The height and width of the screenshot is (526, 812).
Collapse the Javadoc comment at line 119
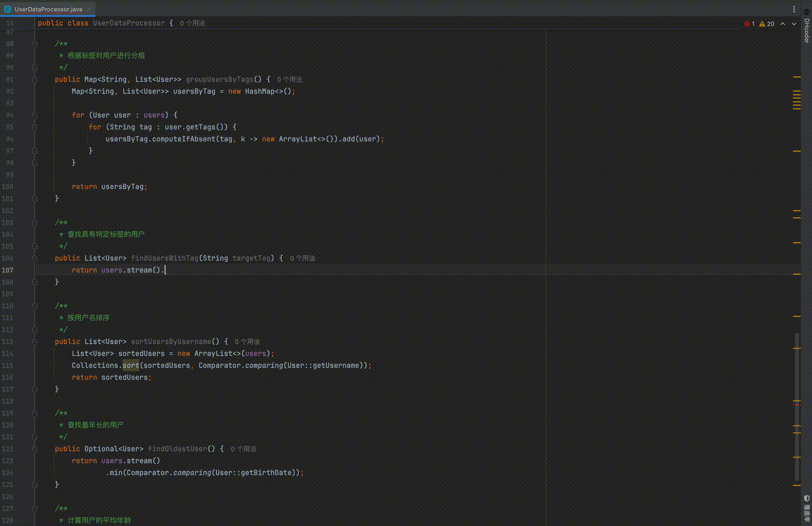click(35, 413)
